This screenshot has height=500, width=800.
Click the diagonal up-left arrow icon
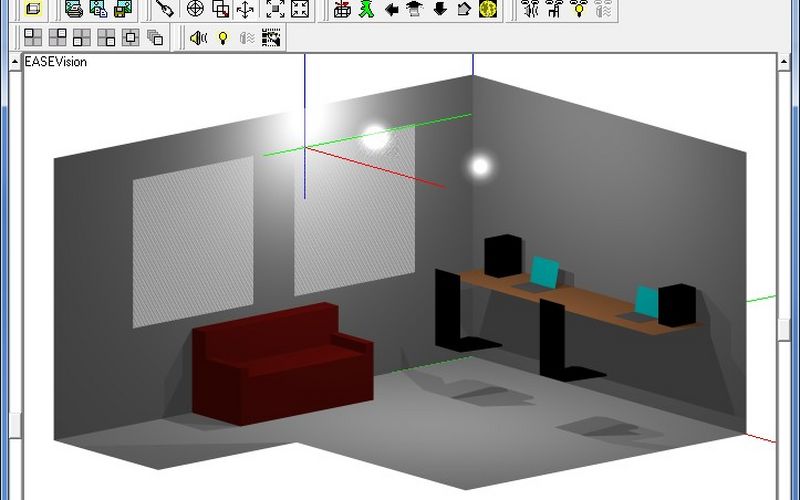[464, 9]
